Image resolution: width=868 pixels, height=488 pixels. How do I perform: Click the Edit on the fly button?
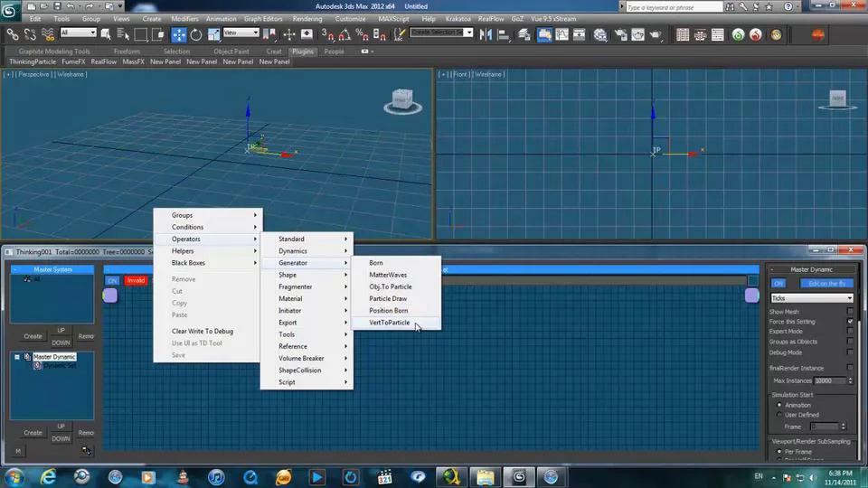point(827,283)
